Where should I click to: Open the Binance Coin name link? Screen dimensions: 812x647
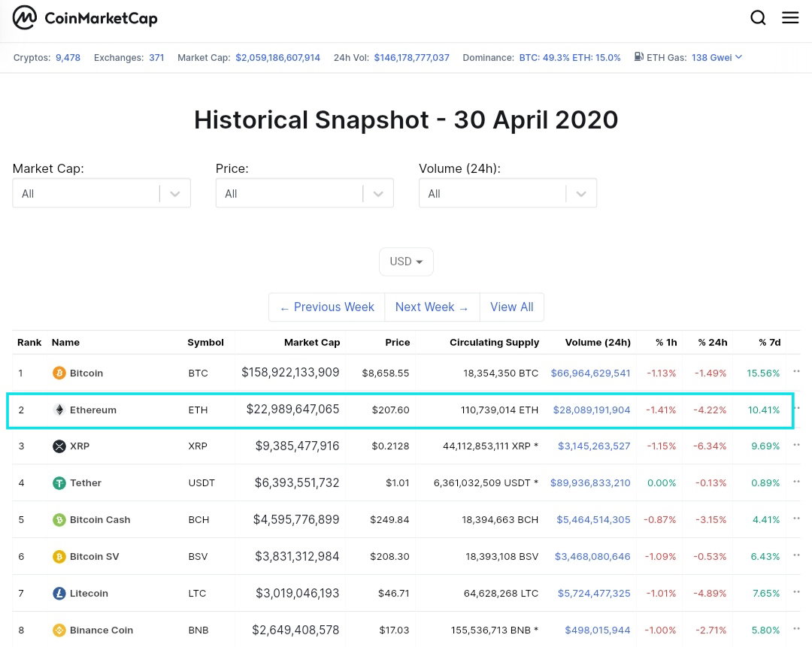pyautogui.click(x=101, y=630)
